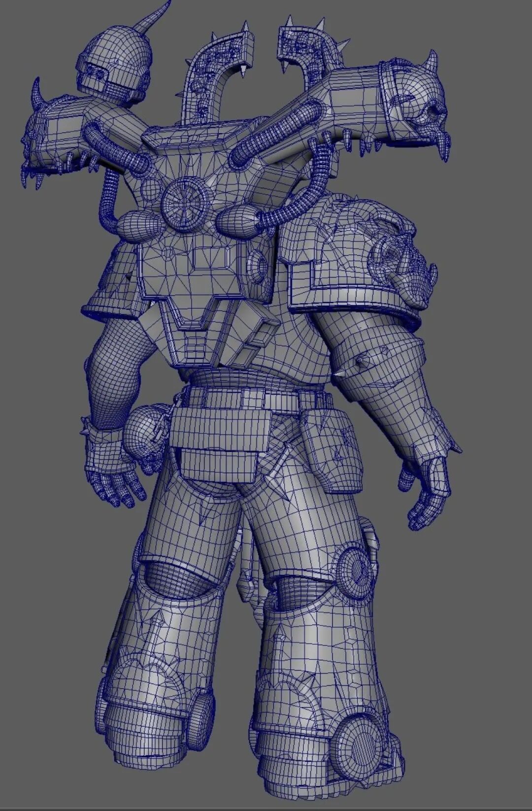
Task: Select the character's right hand mesh
Action: point(426,493)
